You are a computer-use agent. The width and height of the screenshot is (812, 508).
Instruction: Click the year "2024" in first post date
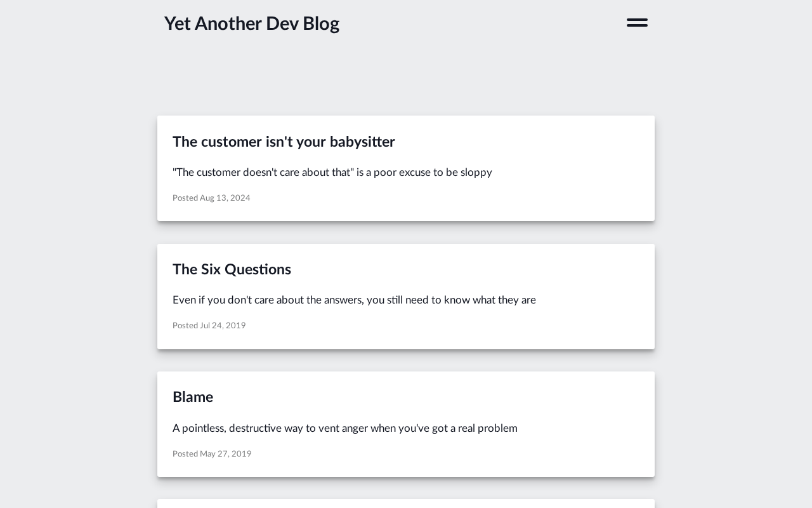(x=240, y=198)
